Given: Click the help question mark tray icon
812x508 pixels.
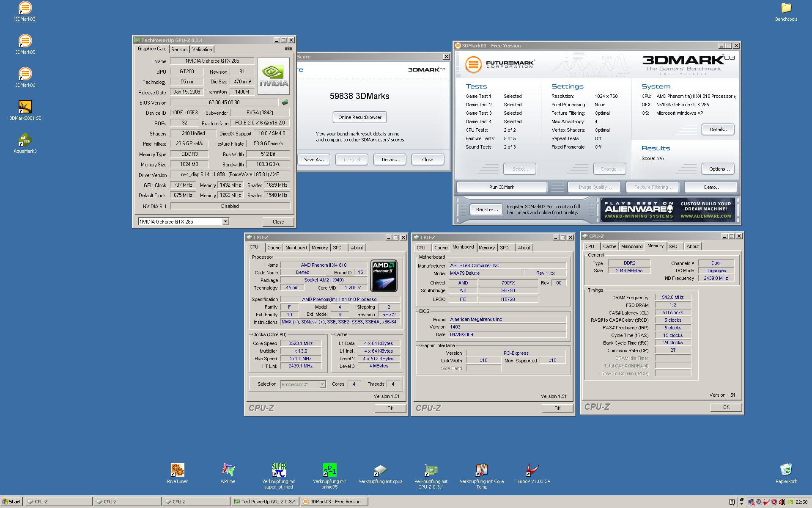Looking at the screenshot, I should [732, 502].
